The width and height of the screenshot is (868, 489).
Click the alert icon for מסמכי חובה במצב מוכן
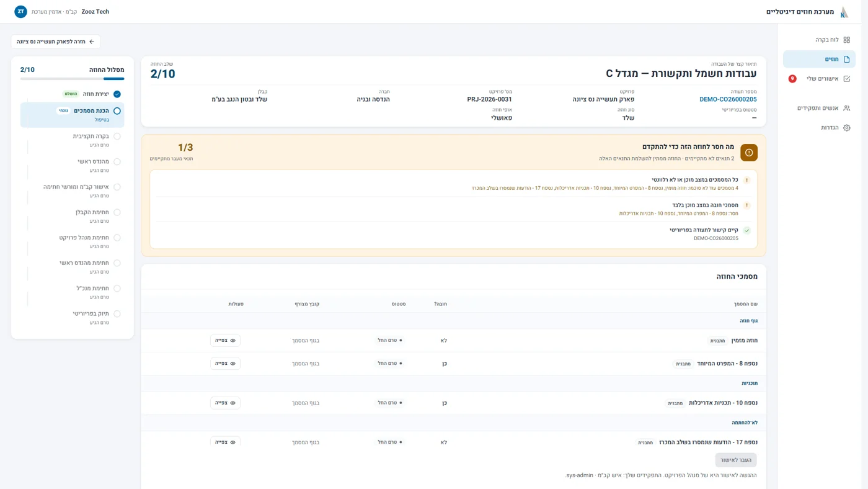747,205
